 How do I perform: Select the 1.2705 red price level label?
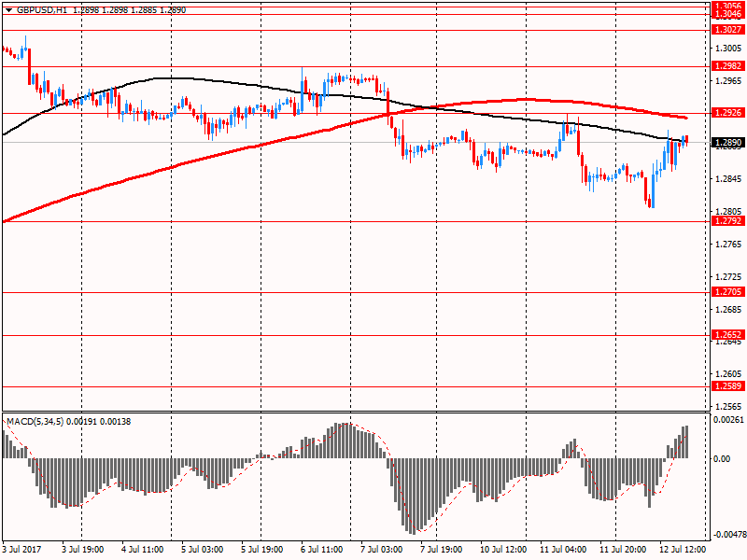(x=726, y=292)
